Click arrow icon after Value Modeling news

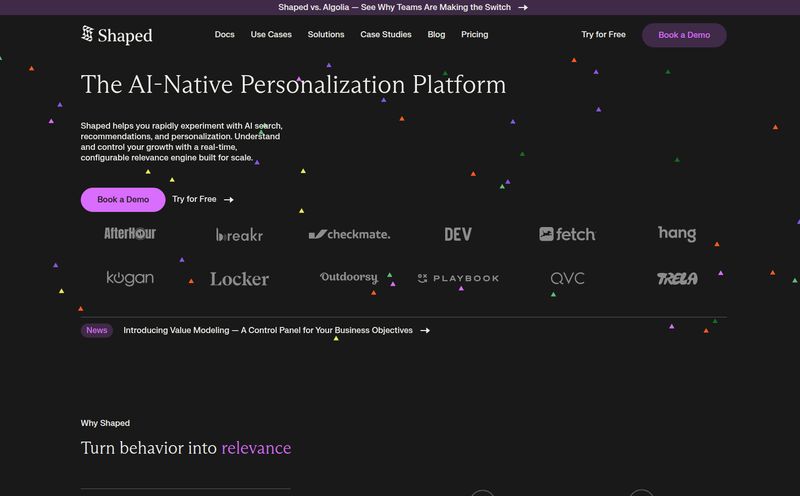(x=424, y=331)
